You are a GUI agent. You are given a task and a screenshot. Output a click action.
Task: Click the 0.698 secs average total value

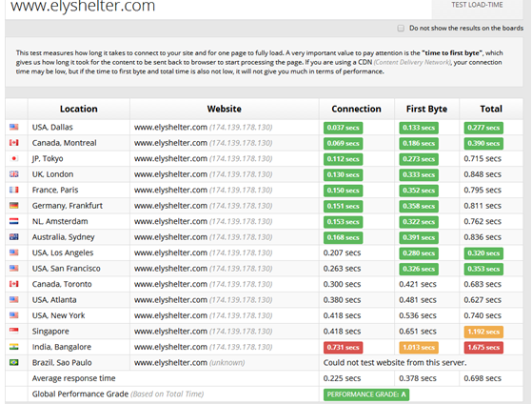483,378
